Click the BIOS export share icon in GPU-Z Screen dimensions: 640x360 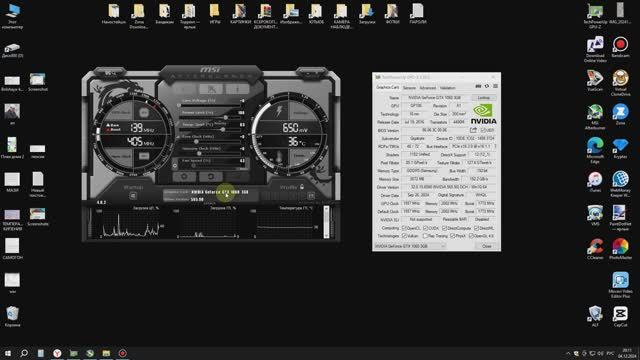click(x=473, y=130)
